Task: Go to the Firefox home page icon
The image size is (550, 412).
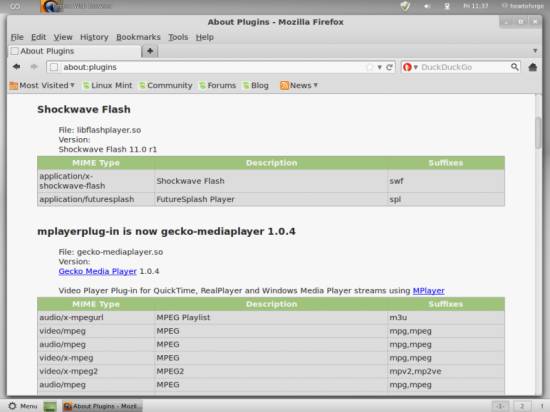Action: [532, 67]
